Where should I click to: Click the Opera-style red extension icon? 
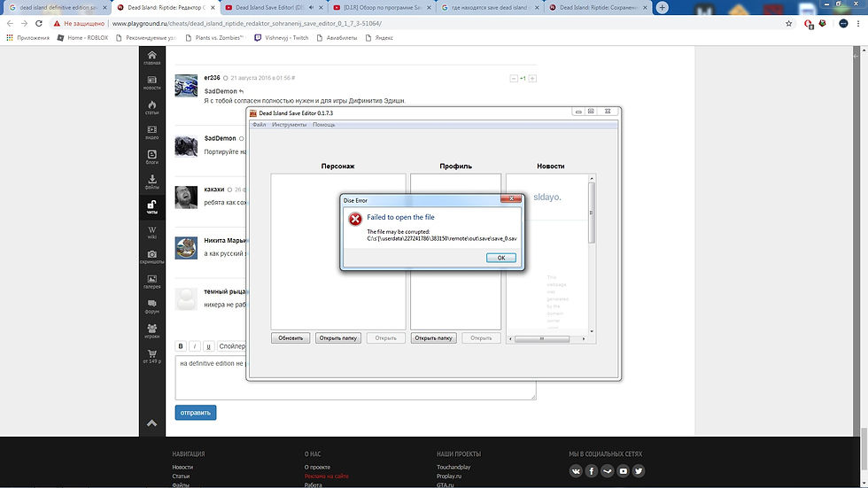809,23
